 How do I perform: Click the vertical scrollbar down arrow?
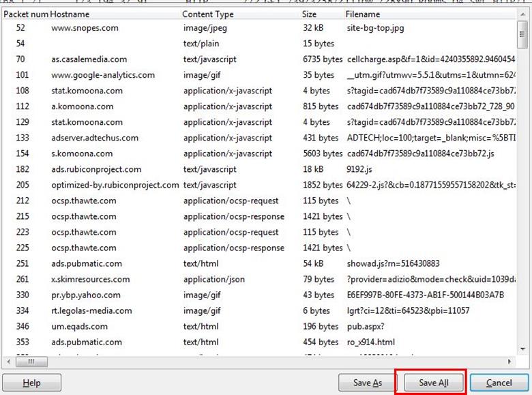click(x=522, y=349)
